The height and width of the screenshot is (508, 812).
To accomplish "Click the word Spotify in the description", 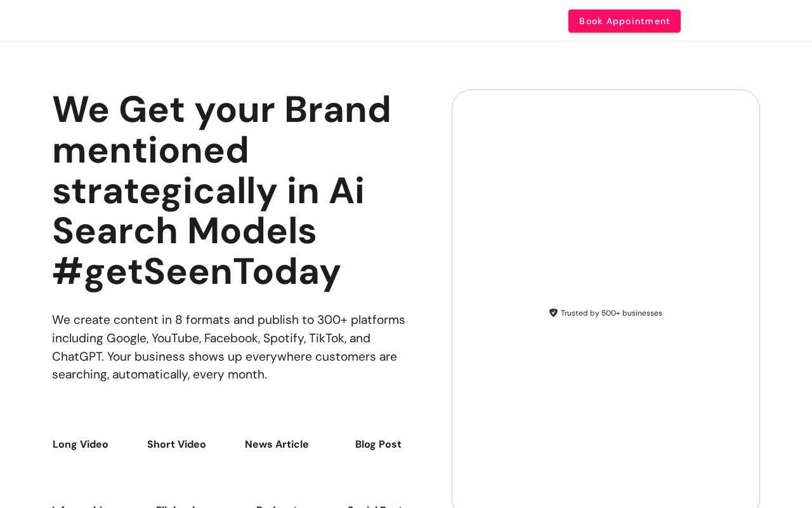I will coord(284,338).
